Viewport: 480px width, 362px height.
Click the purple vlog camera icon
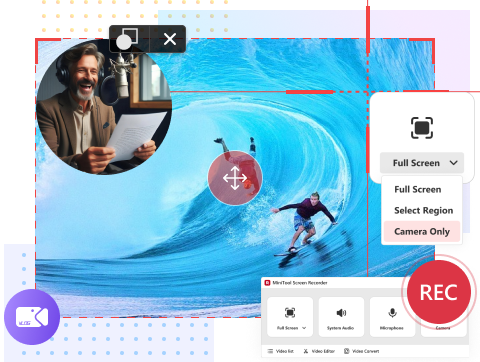coord(32,317)
